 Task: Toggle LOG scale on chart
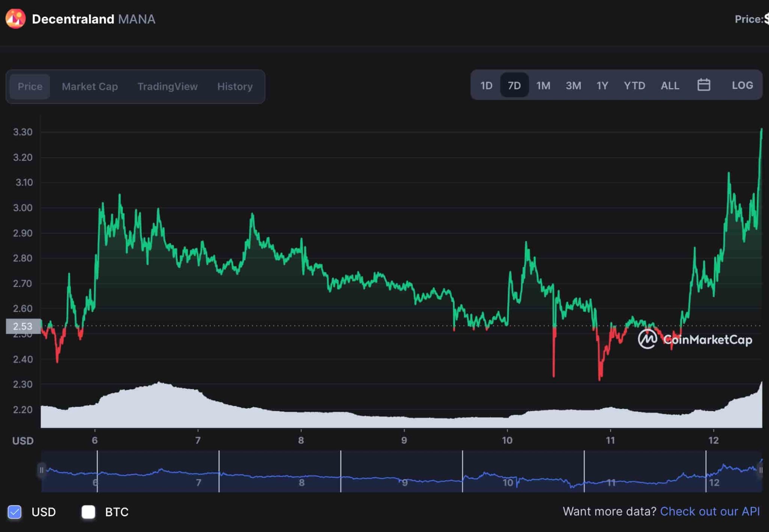click(742, 85)
